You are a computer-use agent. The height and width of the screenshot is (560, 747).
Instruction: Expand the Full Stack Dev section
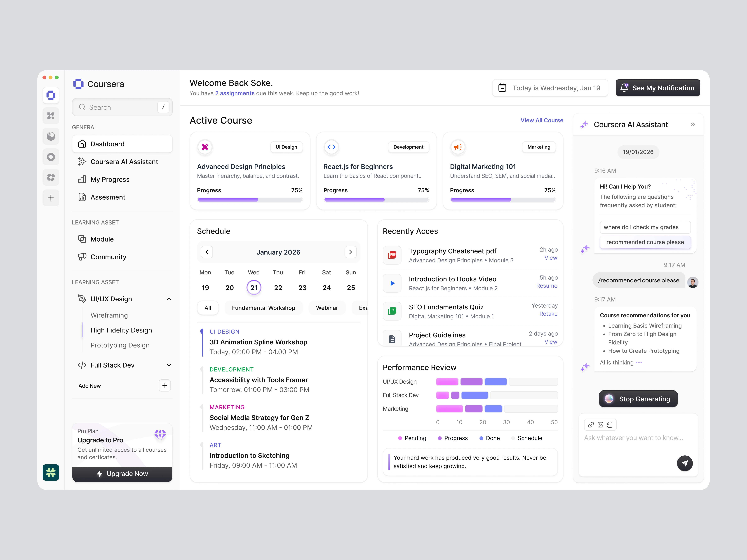169,365
